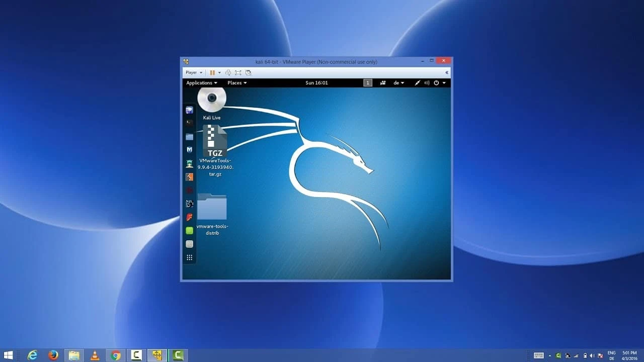644x362 pixels.
Task: Click the Send Ctrl+Alt+Del VMware icon
Action: (x=227, y=72)
